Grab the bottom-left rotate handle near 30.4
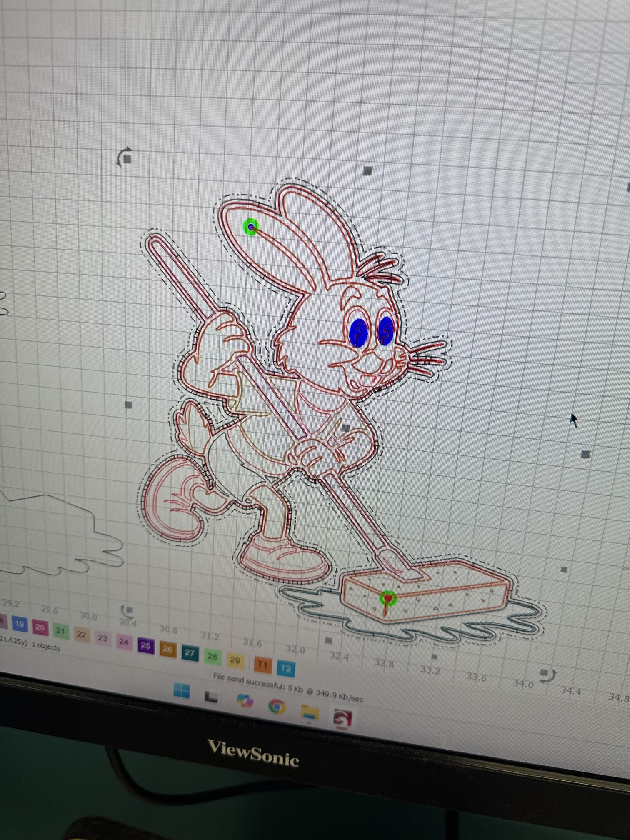Image resolution: width=630 pixels, height=840 pixels. (127, 611)
